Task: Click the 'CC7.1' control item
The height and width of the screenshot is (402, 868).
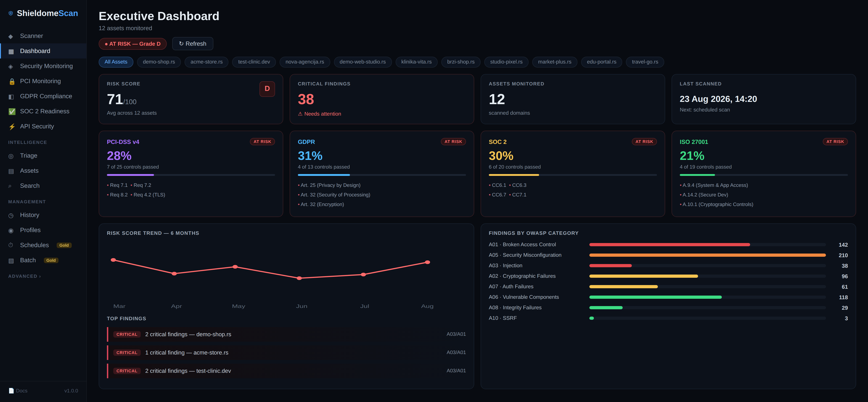Action: (518, 195)
